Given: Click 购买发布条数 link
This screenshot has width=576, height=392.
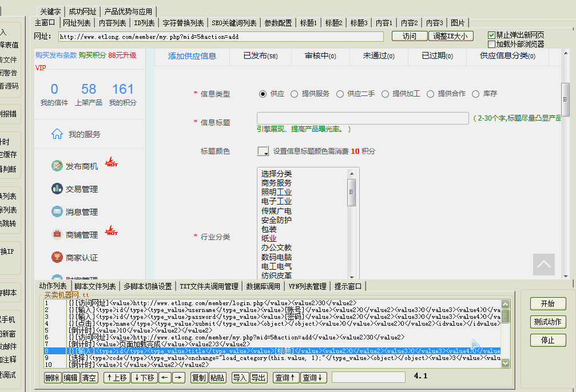Looking at the screenshot, I should pos(56,55).
